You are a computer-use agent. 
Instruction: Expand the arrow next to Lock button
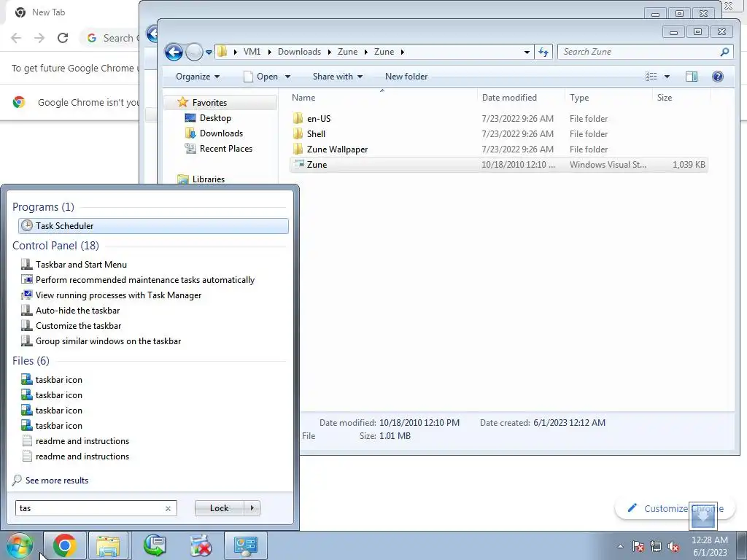pyautogui.click(x=252, y=508)
